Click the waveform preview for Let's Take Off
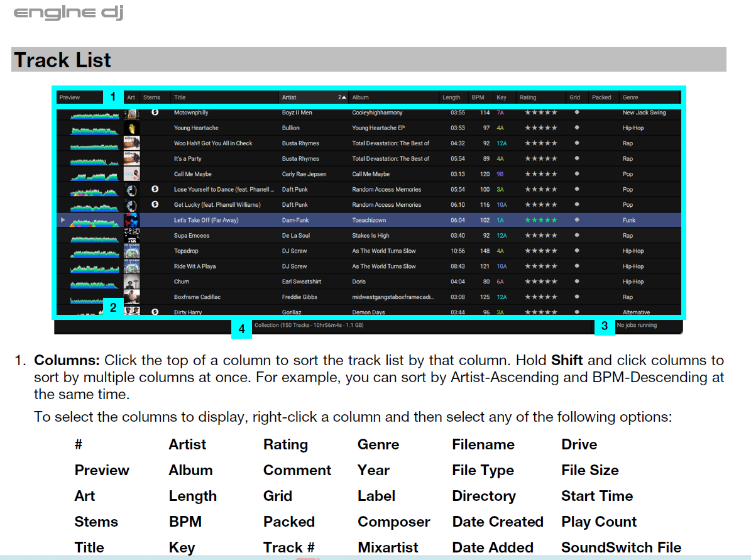The width and height of the screenshot is (751, 560). (x=94, y=222)
